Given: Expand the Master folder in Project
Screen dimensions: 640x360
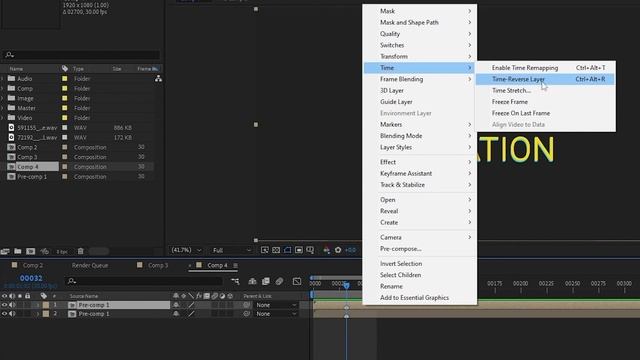Looking at the screenshot, I should tap(2, 108).
